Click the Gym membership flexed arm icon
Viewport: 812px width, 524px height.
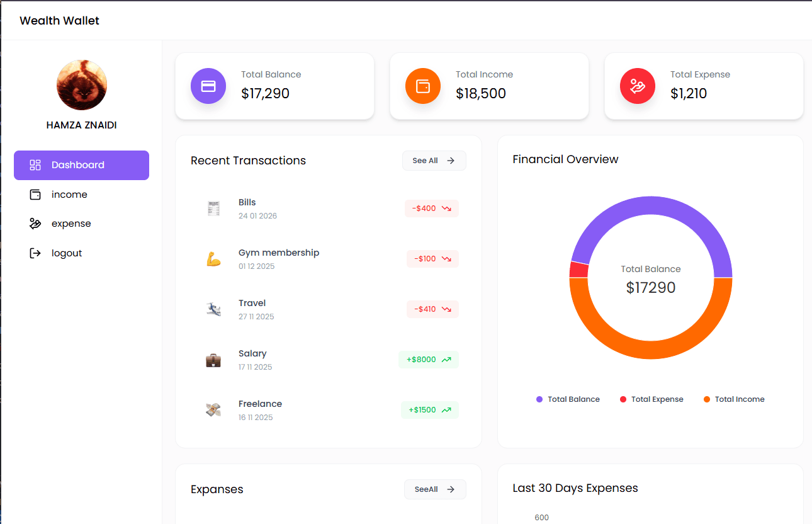click(214, 259)
